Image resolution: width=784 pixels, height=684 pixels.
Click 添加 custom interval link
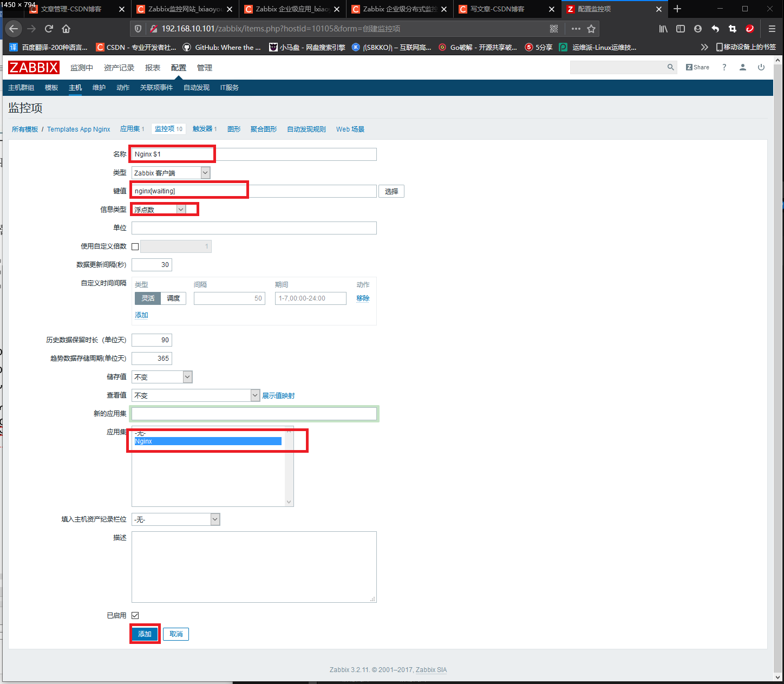pyautogui.click(x=141, y=315)
